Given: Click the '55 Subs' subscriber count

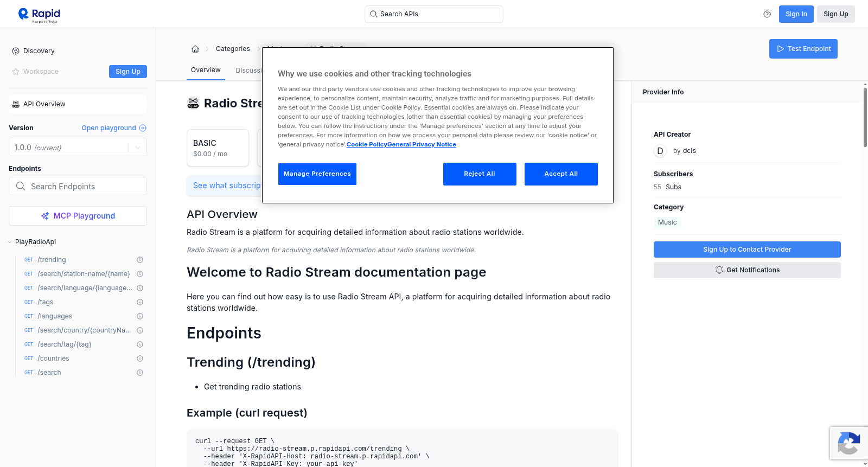Looking at the screenshot, I should 667,187.
